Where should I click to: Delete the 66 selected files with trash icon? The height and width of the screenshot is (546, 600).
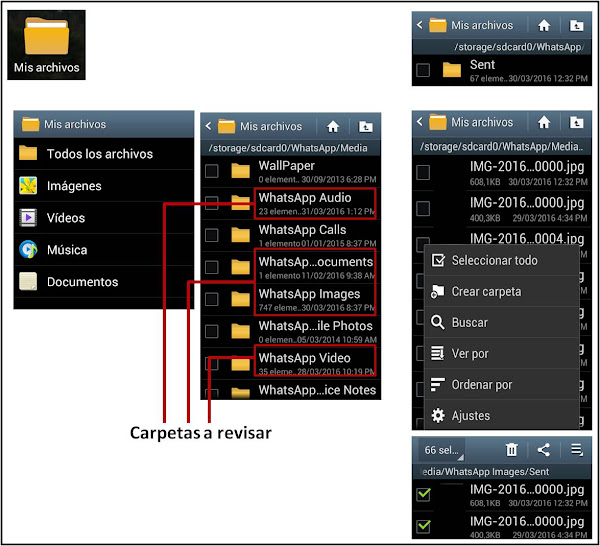(512, 450)
